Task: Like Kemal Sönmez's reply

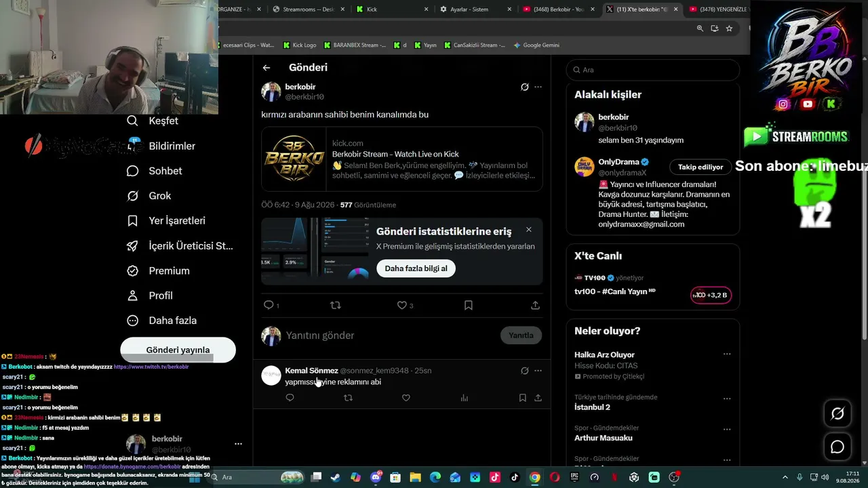Action: (406, 398)
